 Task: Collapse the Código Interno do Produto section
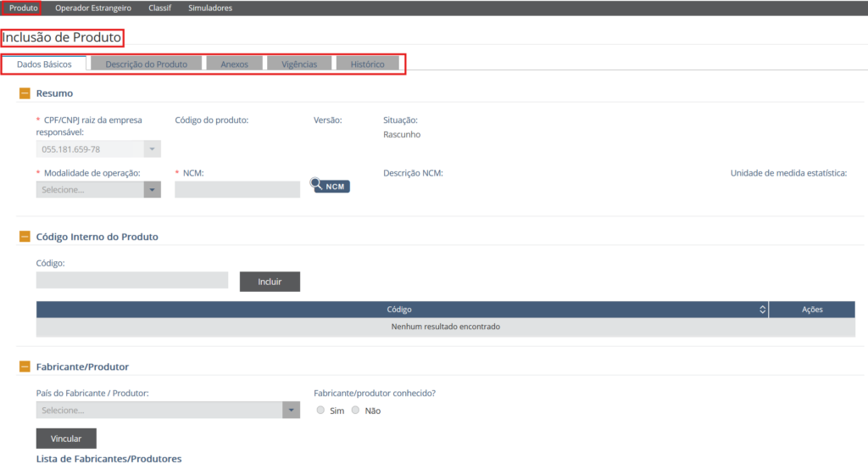click(x=25, y=237)
